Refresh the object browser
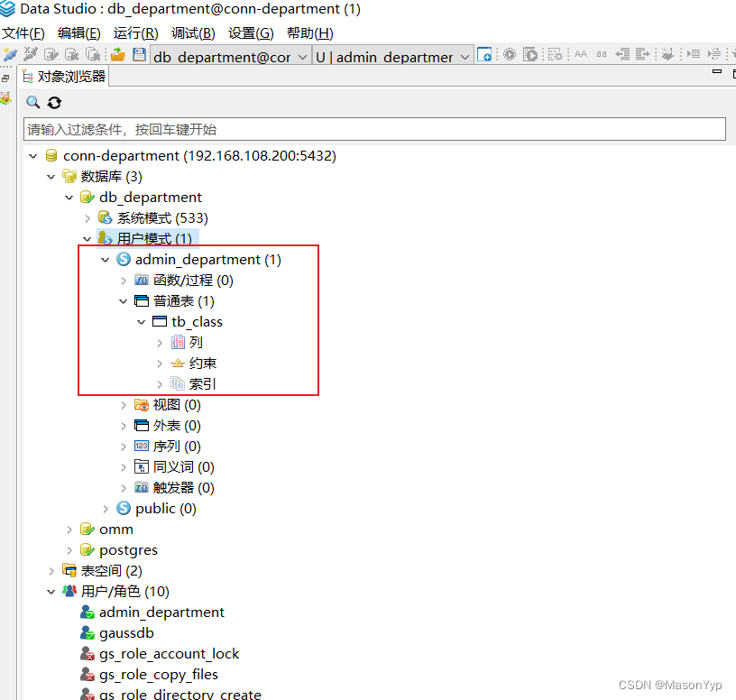The image size is (736, 700). coord(53,102)
